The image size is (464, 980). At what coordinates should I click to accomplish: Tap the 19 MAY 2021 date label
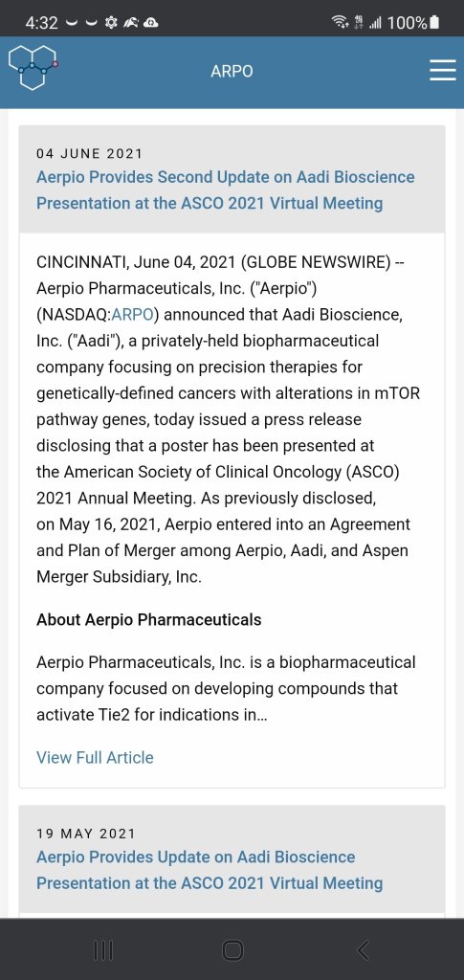click(x=85, y=834)
